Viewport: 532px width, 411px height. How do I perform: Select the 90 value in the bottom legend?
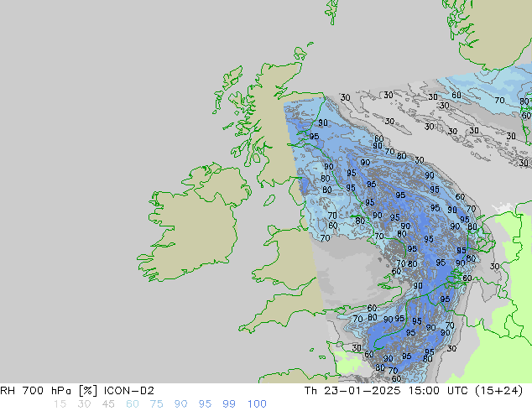(x=181, y=404)
